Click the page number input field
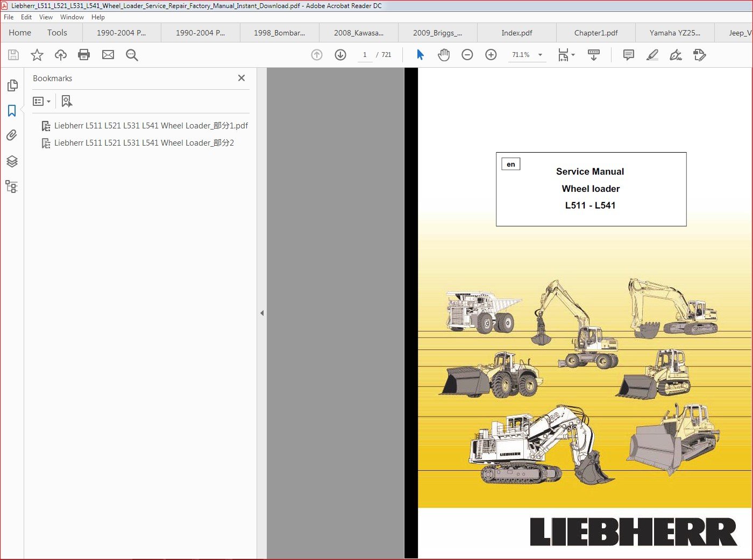Viewport: 753px width, 560px height. 365,55
